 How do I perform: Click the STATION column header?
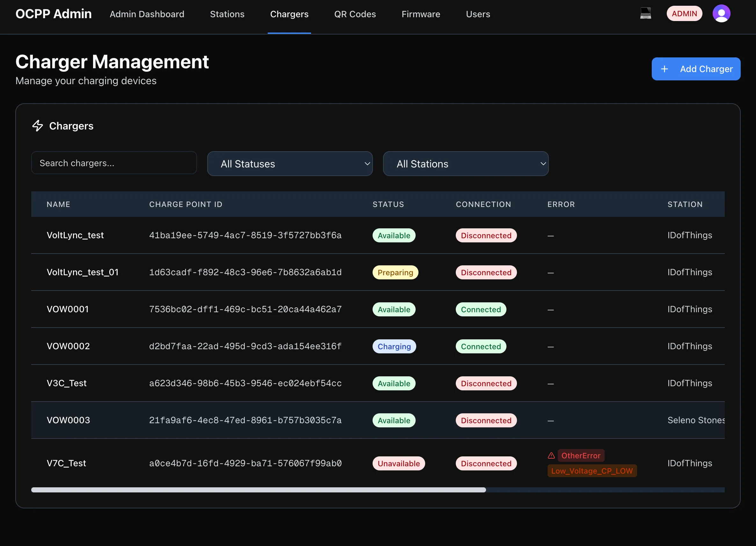coord(685,204)
